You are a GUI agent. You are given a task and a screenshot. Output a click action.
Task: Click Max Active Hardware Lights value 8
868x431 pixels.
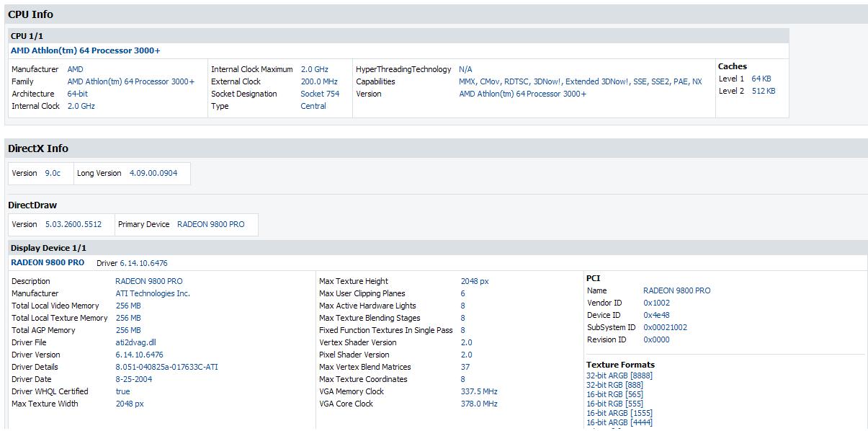pos(463,306)
